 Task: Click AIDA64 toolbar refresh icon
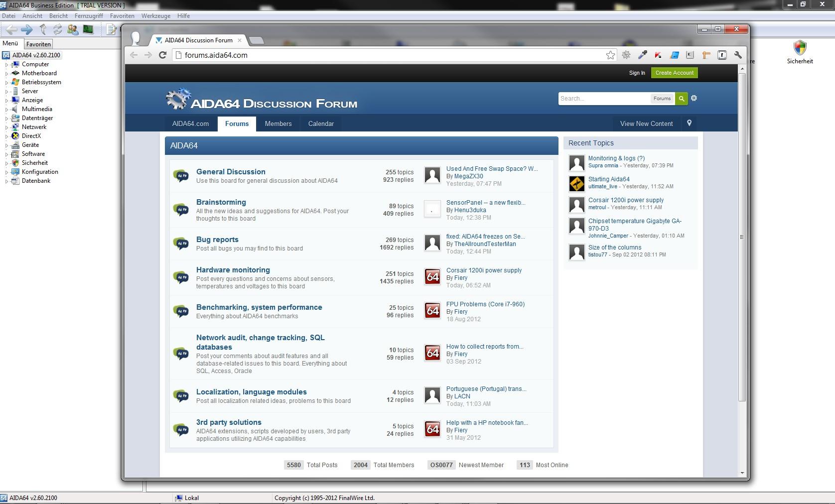(58, 30)
